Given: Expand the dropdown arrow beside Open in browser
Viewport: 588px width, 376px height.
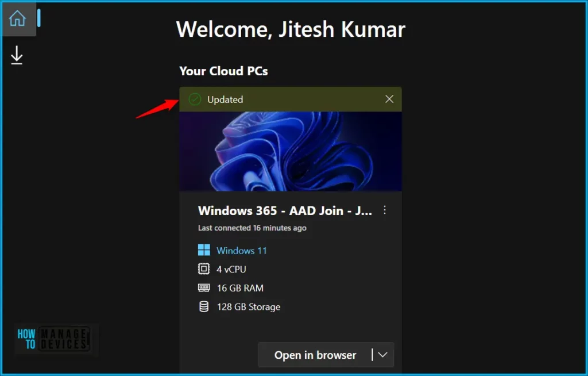Looking at the screenshot, I should point(383,355).
